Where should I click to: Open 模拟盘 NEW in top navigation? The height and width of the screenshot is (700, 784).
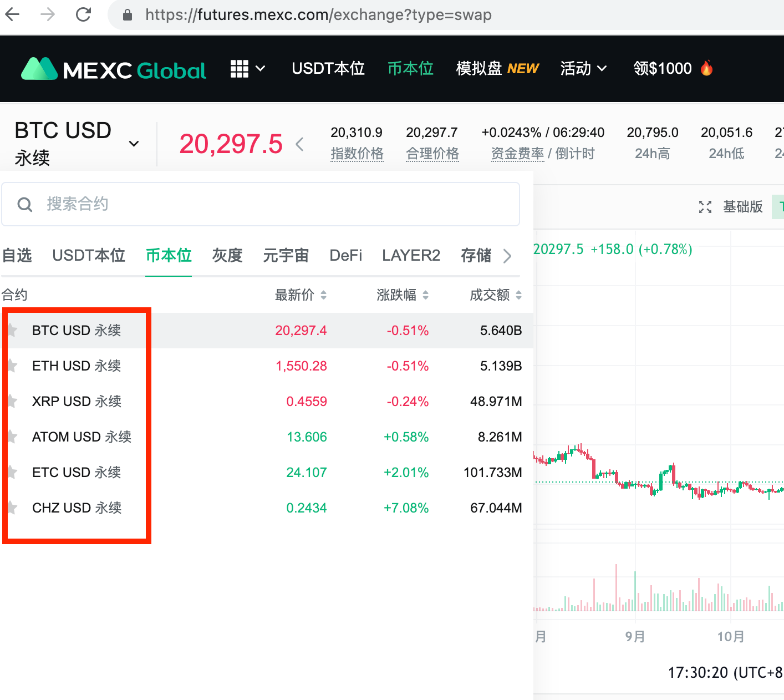point(497,69)
